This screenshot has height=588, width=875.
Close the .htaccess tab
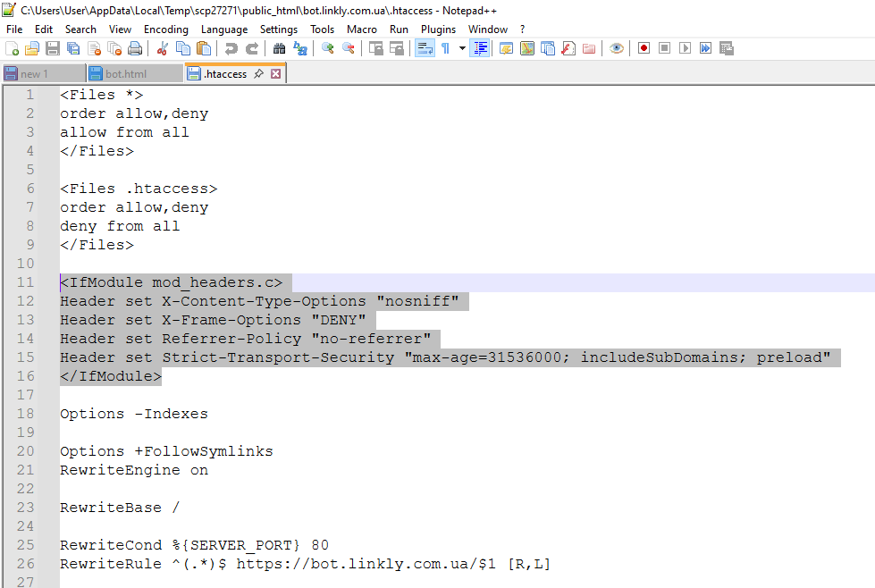click(x=275, y=73)
